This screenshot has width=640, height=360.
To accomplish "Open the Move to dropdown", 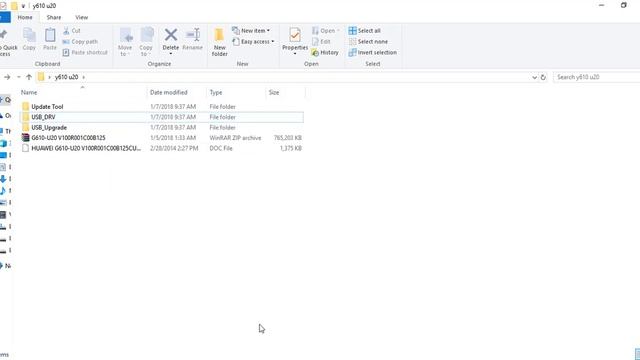I will (125, 42).
